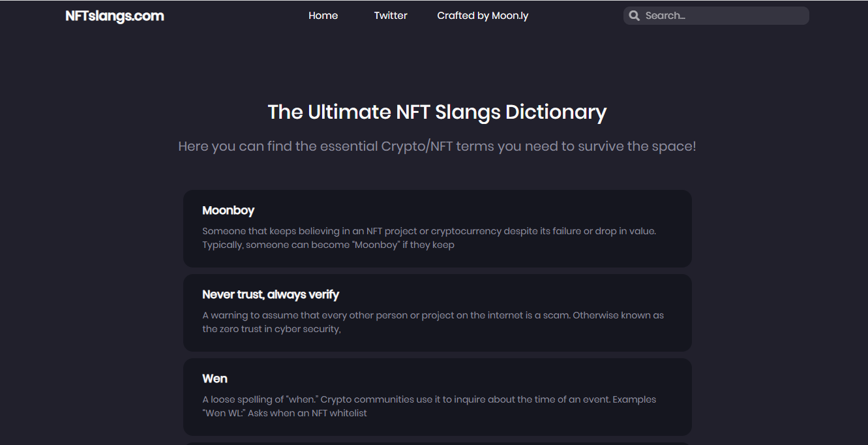868x445 pixels.
Task: Open the Wen slang entry title
Action: 215,379
